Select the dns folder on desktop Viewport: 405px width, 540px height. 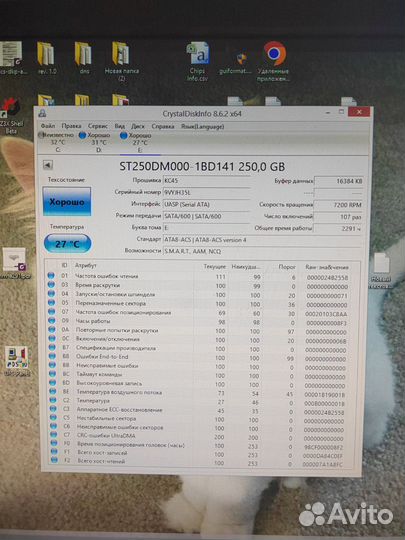tap(84, 58)
